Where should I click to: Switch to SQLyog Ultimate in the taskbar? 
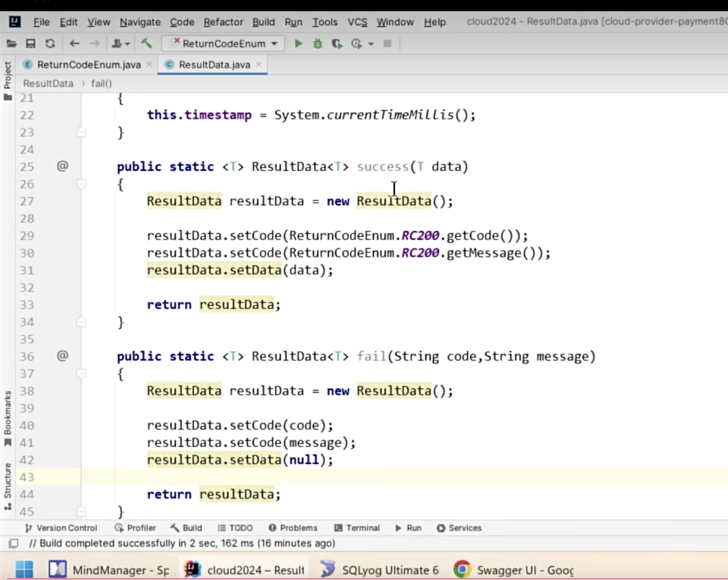coord(380,570)
